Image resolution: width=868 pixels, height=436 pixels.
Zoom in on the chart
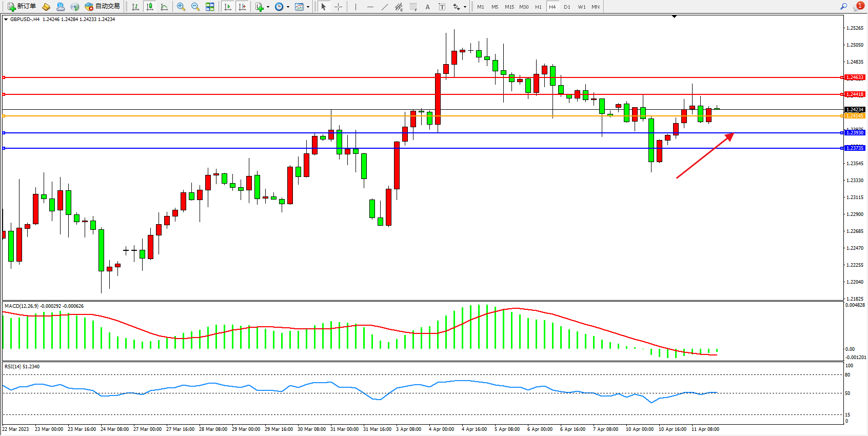[181, 7]
